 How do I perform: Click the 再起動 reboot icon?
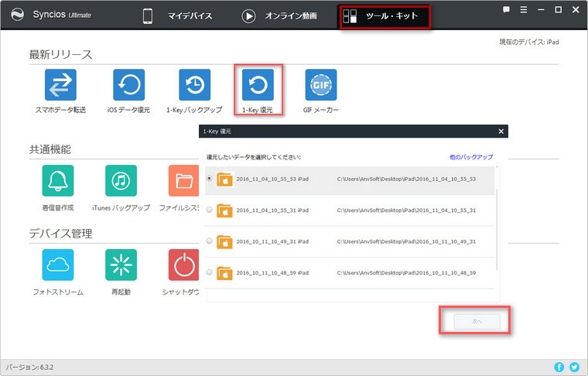(x=121, y=265)
